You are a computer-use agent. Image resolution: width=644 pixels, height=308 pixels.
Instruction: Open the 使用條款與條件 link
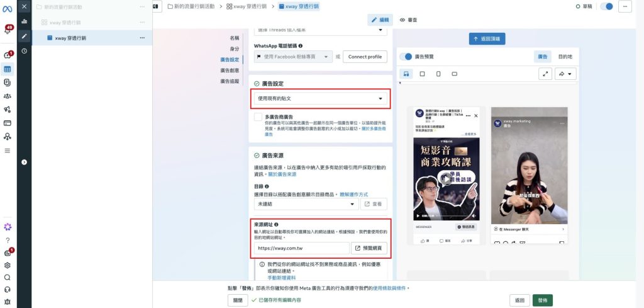389,288
